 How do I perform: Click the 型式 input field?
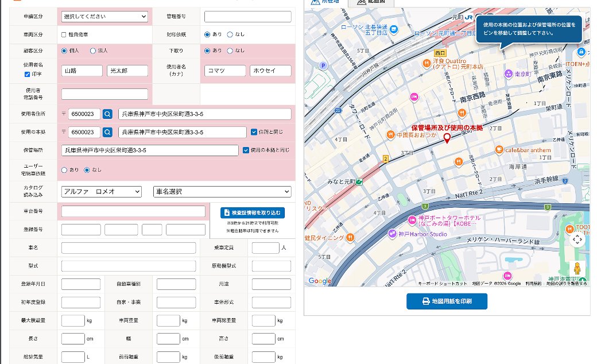[x=129, y=266]
